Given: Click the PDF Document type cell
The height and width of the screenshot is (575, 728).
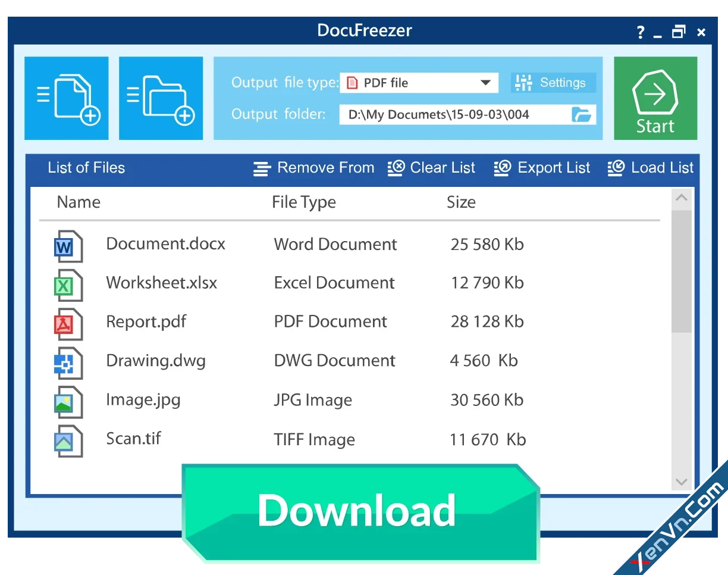Looking at the screenshot, I should [331, 322].
